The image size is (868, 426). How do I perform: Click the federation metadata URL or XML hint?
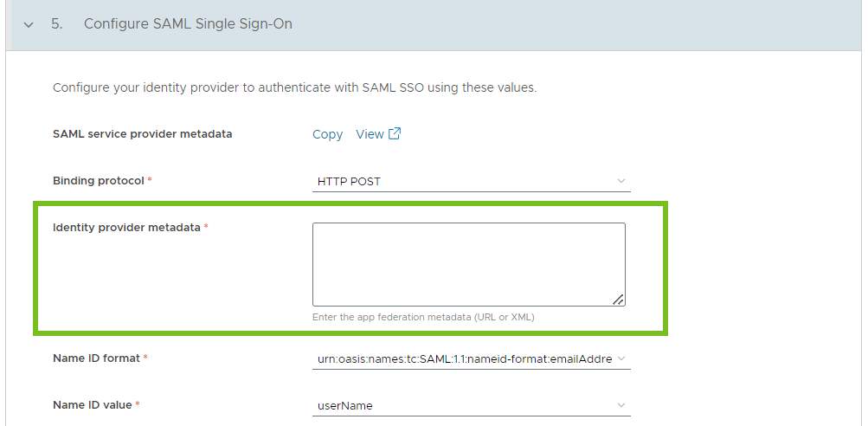423,318
